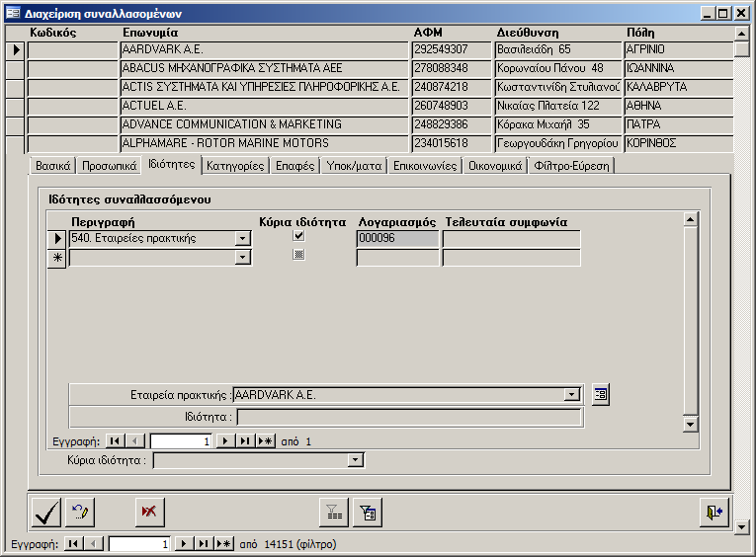
Task: Open the Εταιρεία πρακτικής combo box
Action: coord(570,395)
